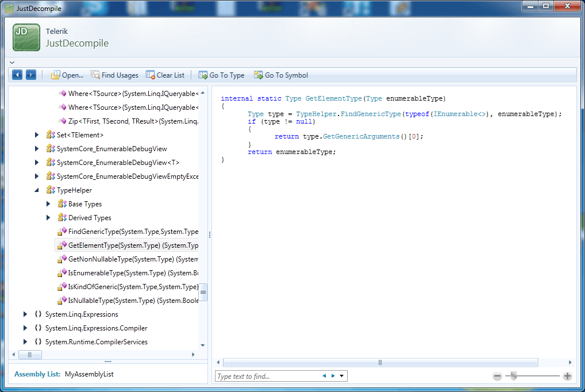
Task: Click the tree scroll up arrow
Action: point(203,93)
